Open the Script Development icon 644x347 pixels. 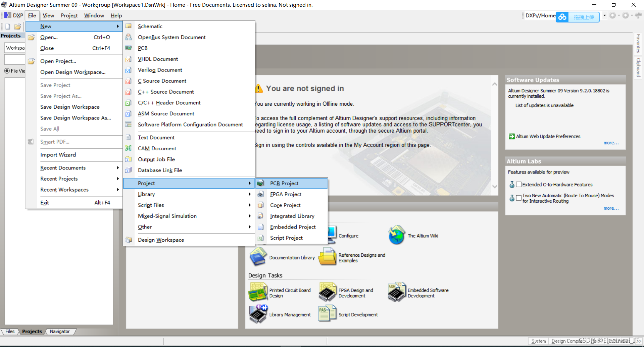click(x=327, y=313)
